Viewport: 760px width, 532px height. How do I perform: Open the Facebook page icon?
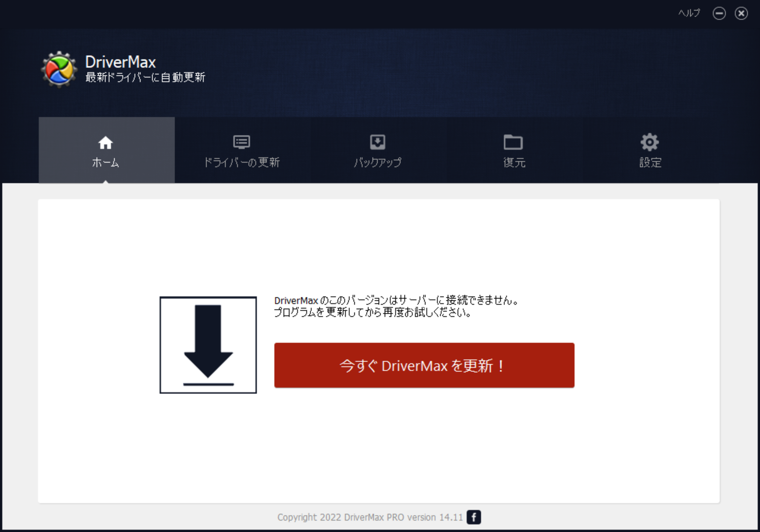point(474,517)
